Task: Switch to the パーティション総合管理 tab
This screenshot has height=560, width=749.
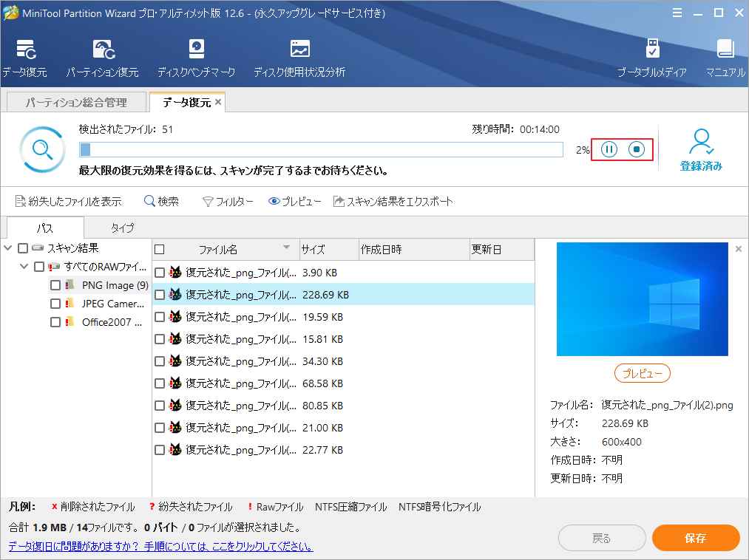Action: point(76,102)
